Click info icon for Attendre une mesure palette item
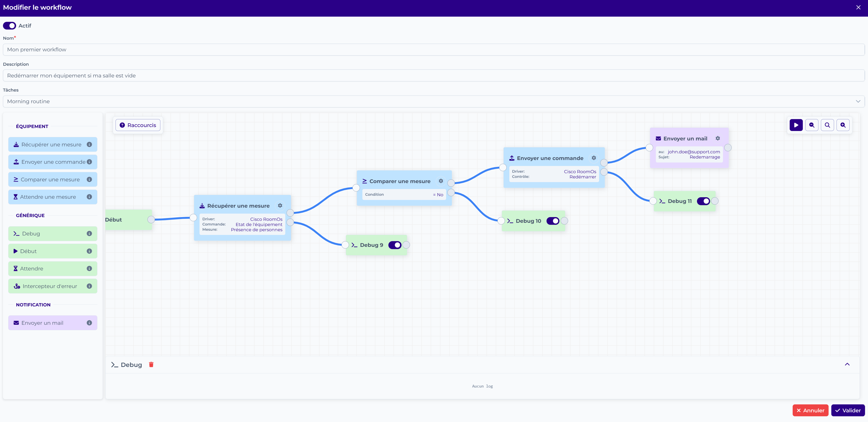Viewport: 868px width, 422px height. pyautogui.click(x=89, y=197)
